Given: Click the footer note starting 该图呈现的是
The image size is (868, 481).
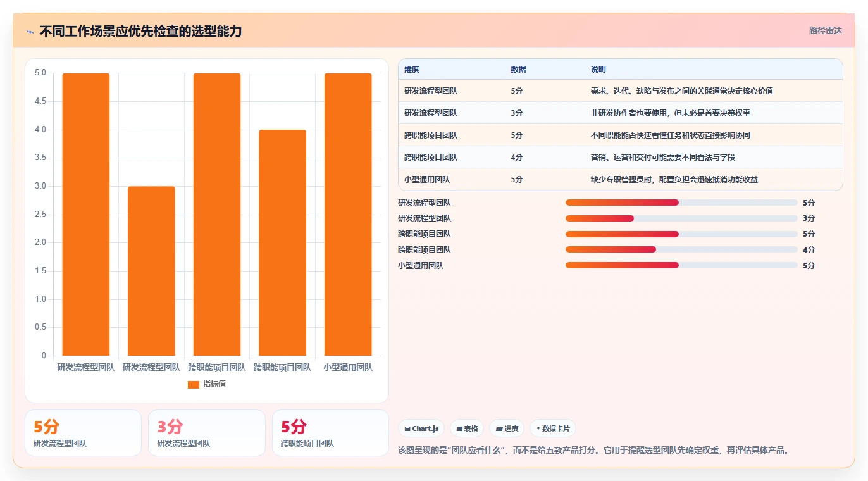Looking at the screenshot, I should coord(593,451).
